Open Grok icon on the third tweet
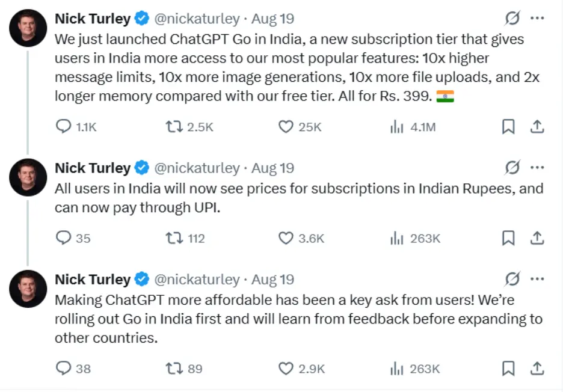This screenshot has height=392, width=563. coord(512,279)
